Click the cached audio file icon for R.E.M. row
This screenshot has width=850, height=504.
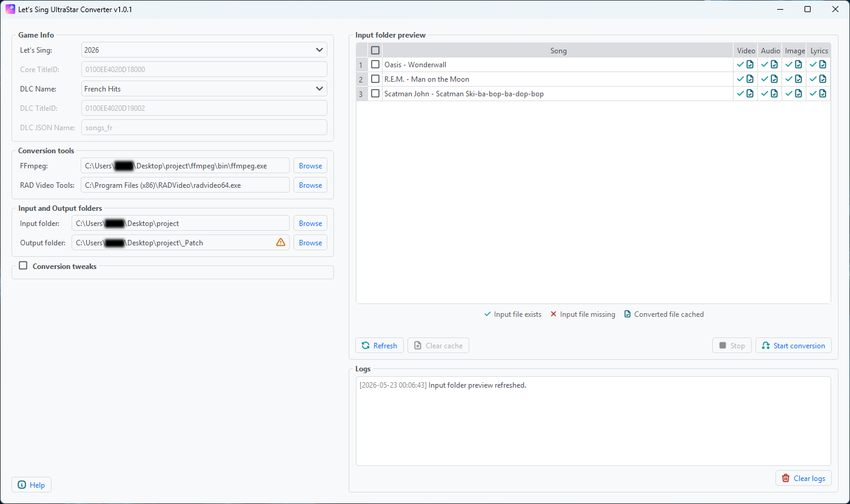(x=774, y=79)
